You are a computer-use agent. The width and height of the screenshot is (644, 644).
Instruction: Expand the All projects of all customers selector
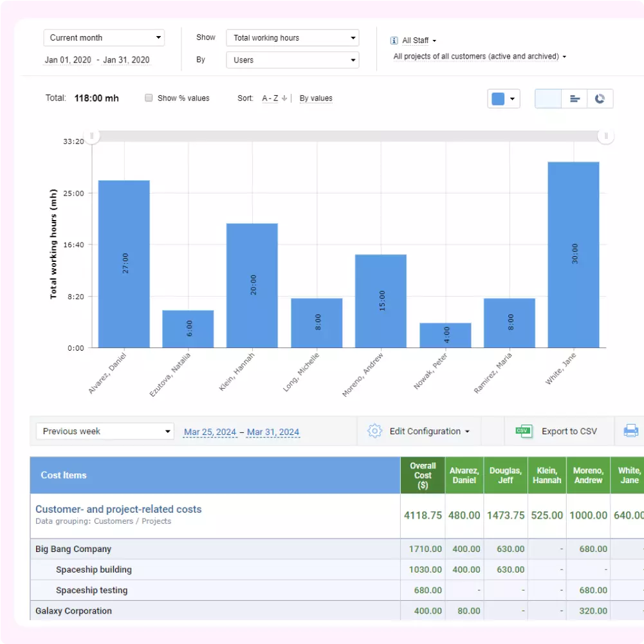[x=480, y=56]
